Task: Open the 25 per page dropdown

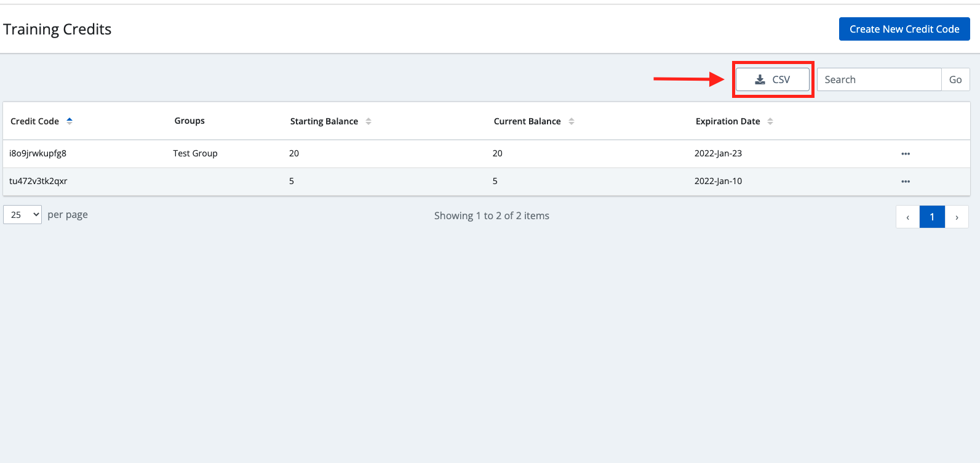Action: tap(23, 214)
